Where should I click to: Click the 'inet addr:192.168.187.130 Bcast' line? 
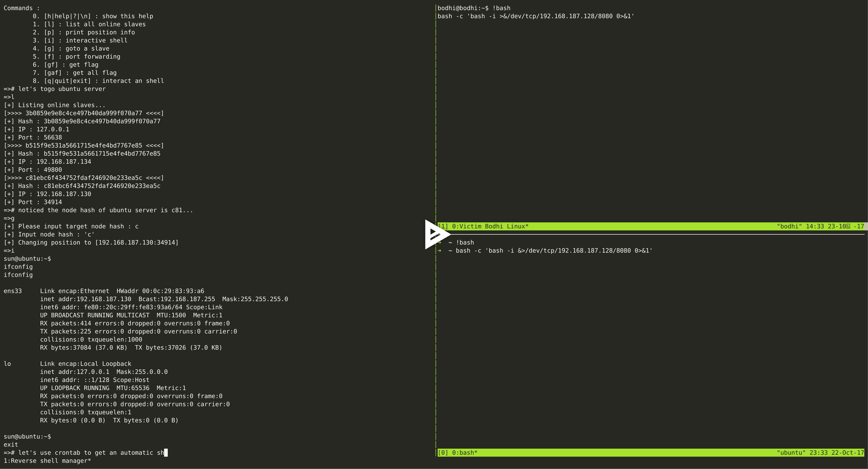click(164, 299)
